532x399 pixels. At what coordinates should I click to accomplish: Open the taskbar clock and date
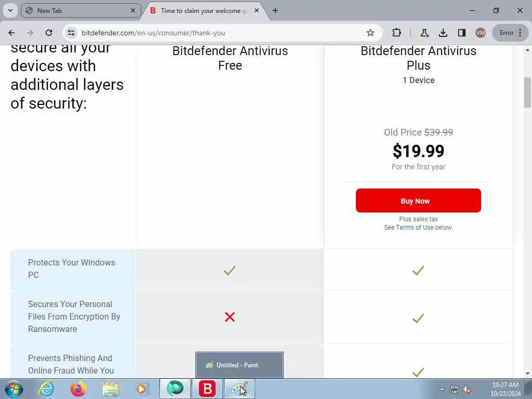click(505, 389)
